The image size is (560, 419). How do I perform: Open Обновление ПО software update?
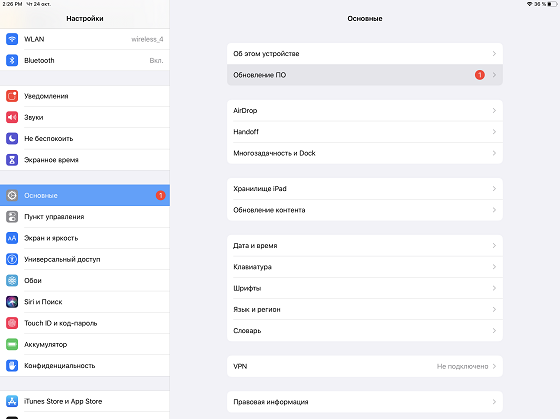365,75
